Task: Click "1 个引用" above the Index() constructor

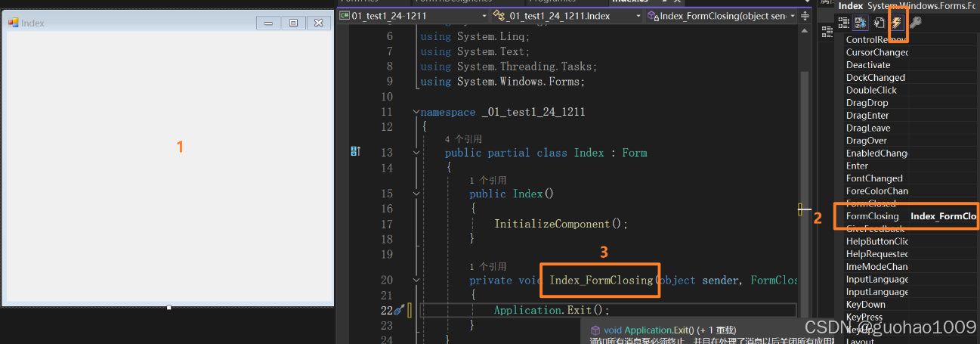Action: point(488,181)
